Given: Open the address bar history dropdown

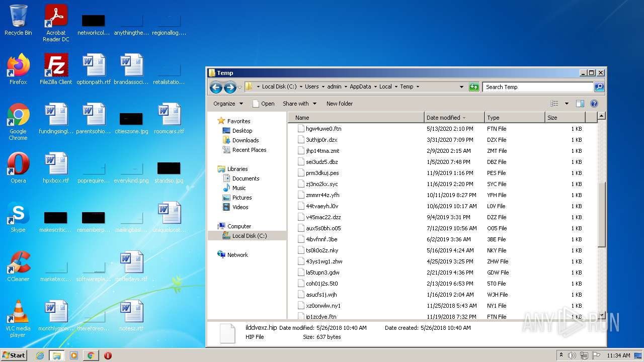Looking at the screenshot, I should point(461,87).
